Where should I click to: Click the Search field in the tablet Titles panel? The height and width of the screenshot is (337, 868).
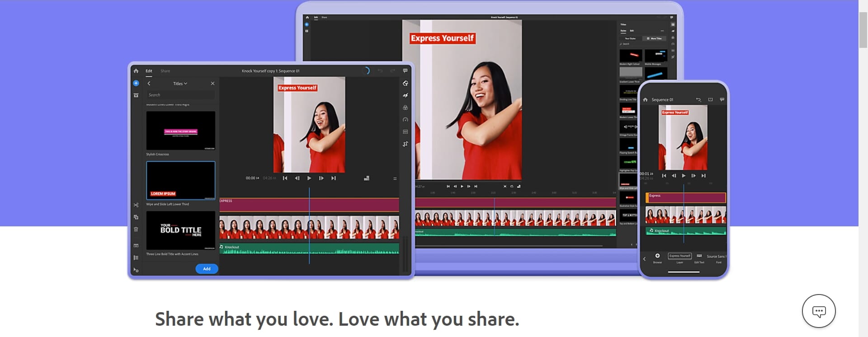pyautogui.click(x=180, y=95)
